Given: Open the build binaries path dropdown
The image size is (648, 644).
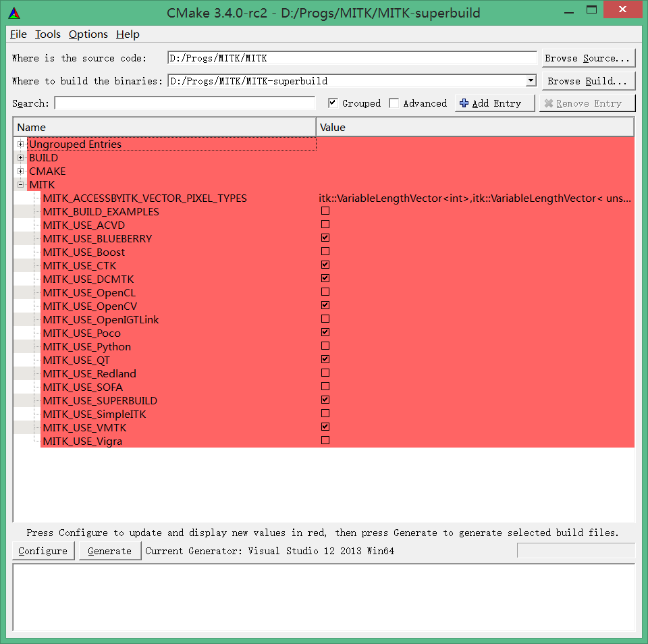Looking at the screenshot, I should point(531,81).
